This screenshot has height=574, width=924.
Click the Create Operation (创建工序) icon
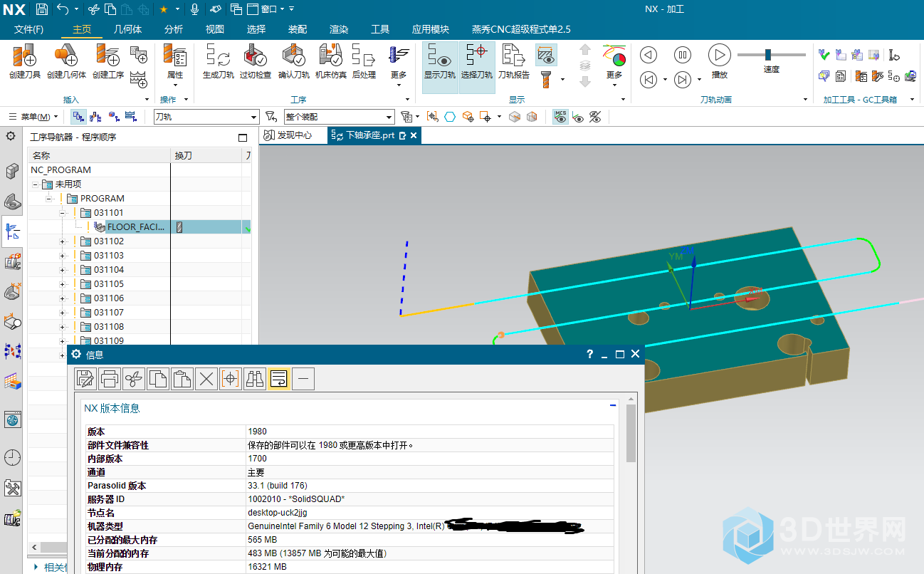click(x=107, y=60)
